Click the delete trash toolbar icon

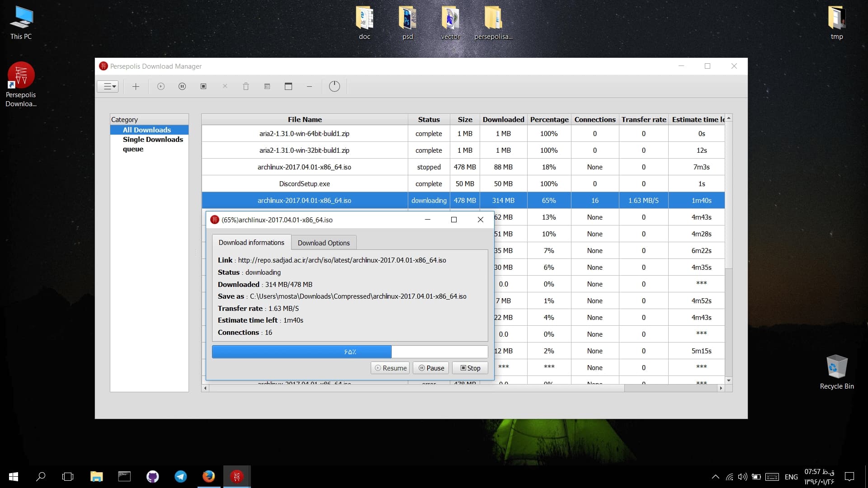246,86
